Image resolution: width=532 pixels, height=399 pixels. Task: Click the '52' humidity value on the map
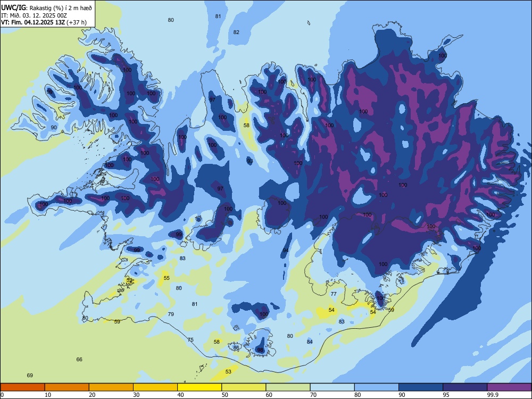coord(129,280)
